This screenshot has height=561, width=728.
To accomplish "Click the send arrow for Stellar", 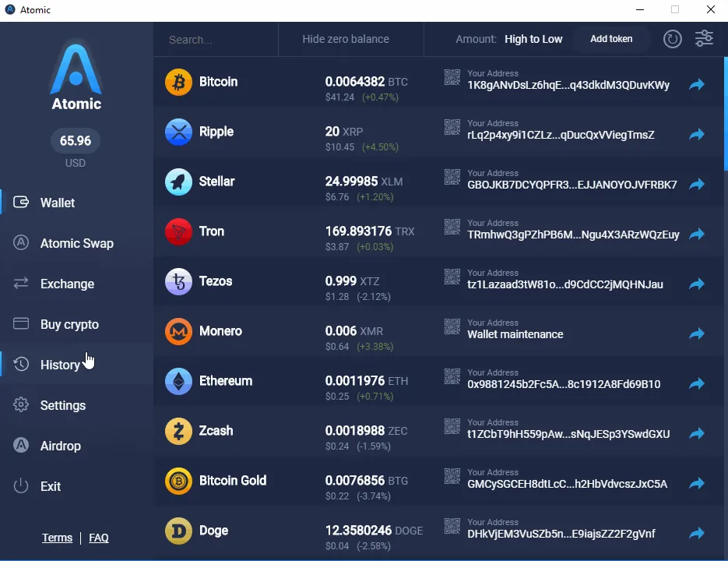I will [x=696, y=184].
